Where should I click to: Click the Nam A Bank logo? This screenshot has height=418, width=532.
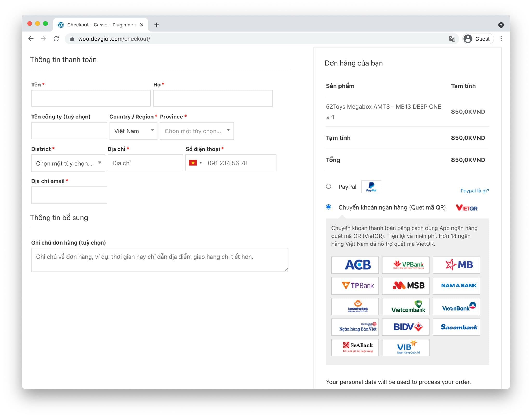click(456, 286)
